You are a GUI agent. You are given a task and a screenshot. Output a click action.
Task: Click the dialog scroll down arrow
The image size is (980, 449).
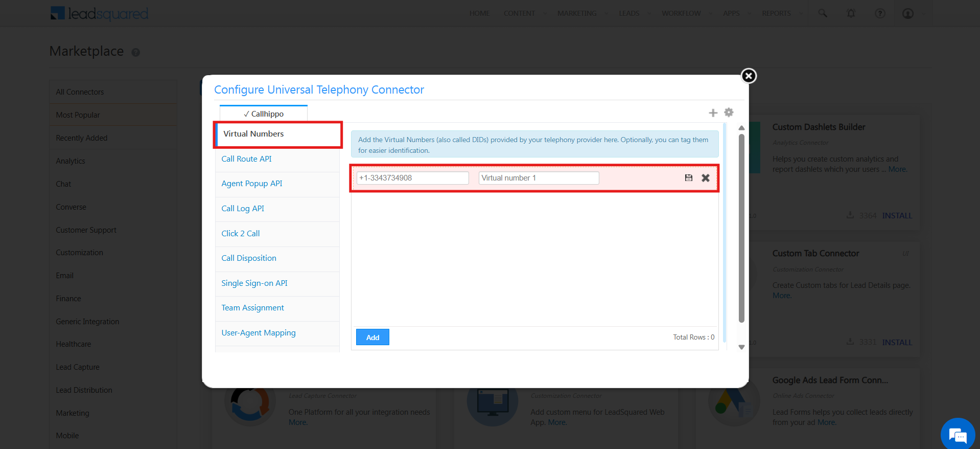(741, 347)
